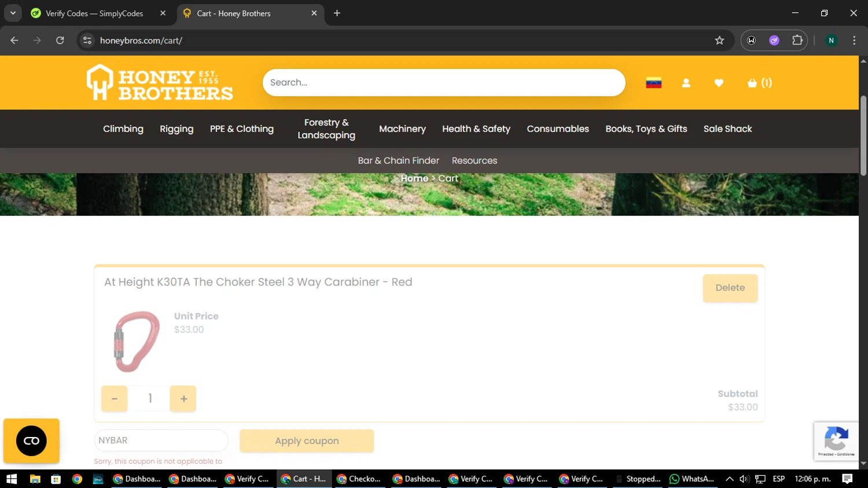This screenshot has width=868, height=488.
Task: Focus the coupon code field containing NYBAR
Action: 161,441
